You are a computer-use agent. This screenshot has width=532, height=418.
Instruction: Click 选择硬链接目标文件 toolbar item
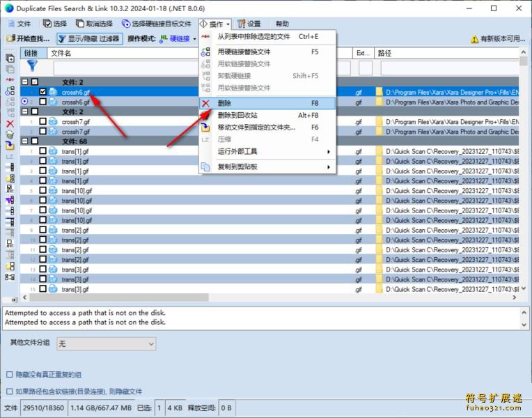point(157,24)
